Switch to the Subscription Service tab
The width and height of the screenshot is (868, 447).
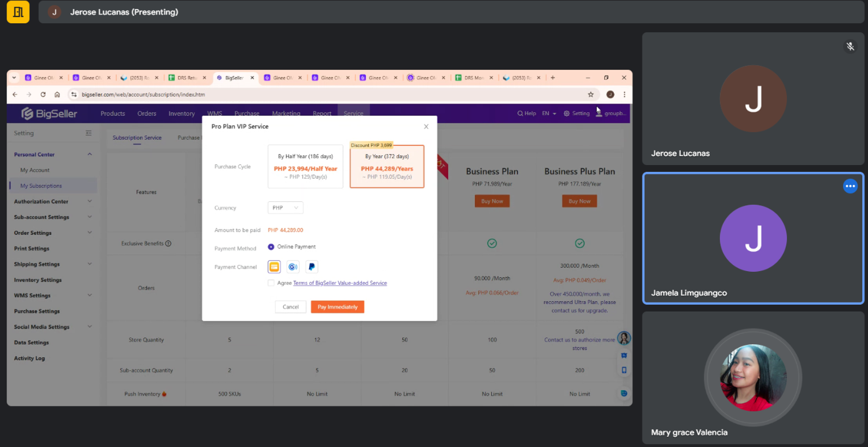tap(137, 138)
